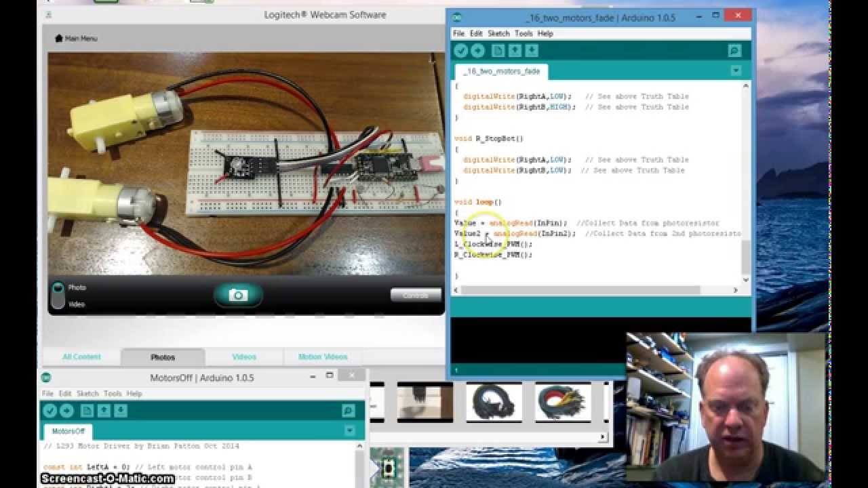This screenshot has width=868, height=488.
Task: Open Serial Monitor in MotorsOff window
Action: pos(348,410)
